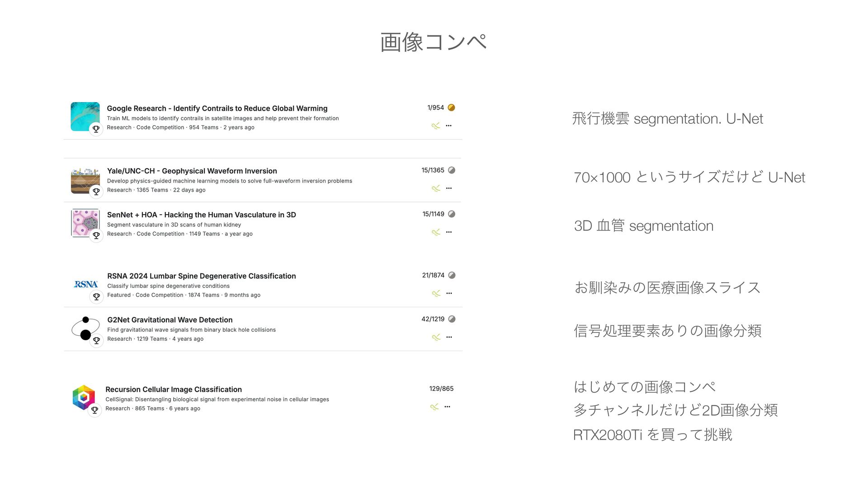868x488 pixels.
Task: Click trophy badge on Recursion Cellular row
Action: [x=94, y=410]
